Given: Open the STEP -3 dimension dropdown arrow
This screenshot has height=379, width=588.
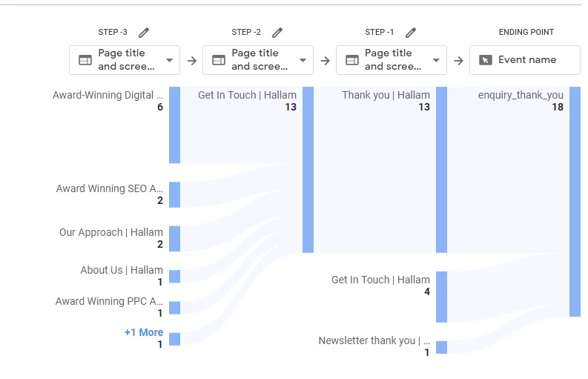Looking at the screenshot, I should (x=170, y=60).
